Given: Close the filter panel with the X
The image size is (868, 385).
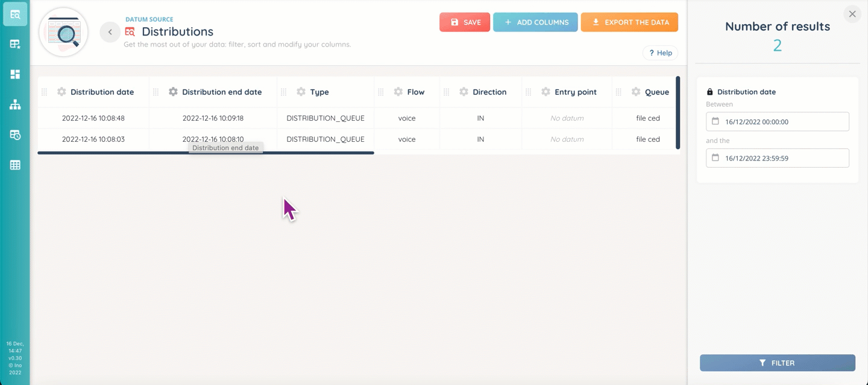Looking at the screenshot, I should (x=852, y=14).
